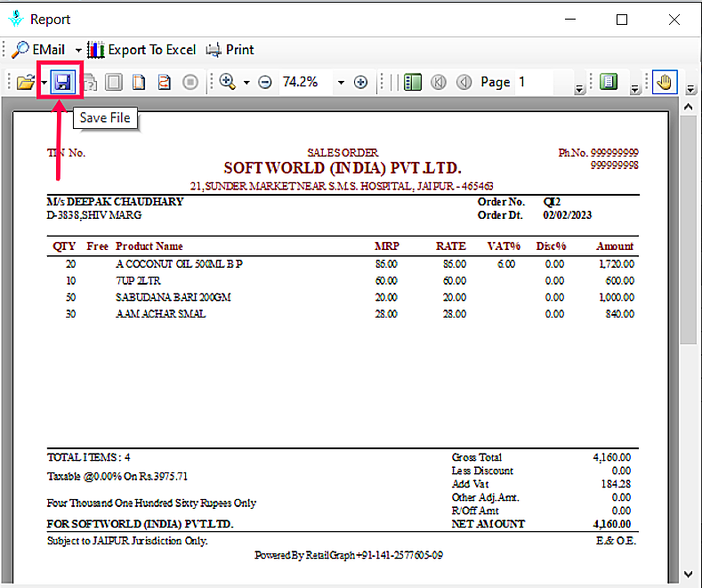The height and width of the screenshot is (588, 702).
Task: Expand the zoom percentage dropdown
Action: (341, 83)
